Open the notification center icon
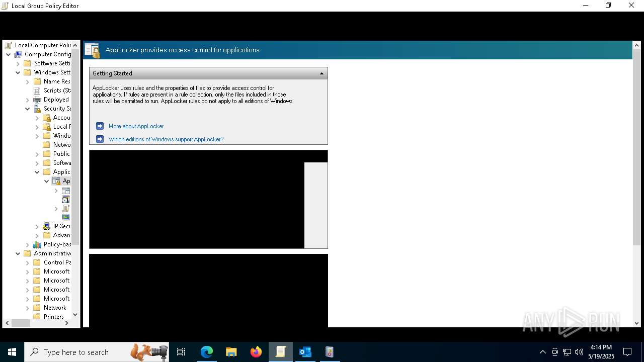Image resolution: width=644 pixels, height=362 pixels. point(627,352)
